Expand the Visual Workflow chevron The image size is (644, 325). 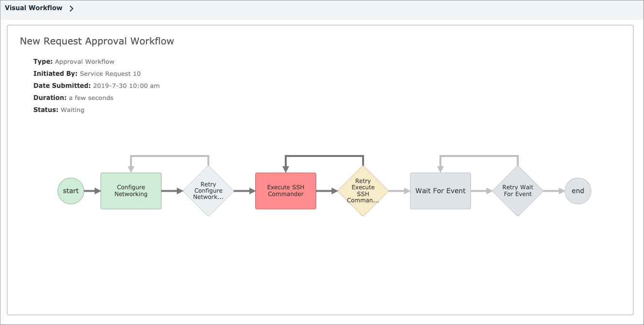[72, 8]
